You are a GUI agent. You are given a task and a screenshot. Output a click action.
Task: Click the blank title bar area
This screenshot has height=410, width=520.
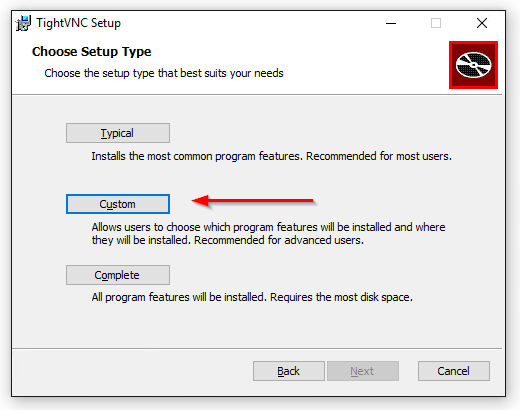click(x=250, y=23)
